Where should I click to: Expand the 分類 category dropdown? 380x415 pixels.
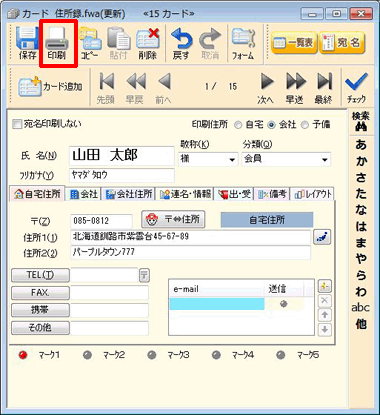(x=325, y=160)
